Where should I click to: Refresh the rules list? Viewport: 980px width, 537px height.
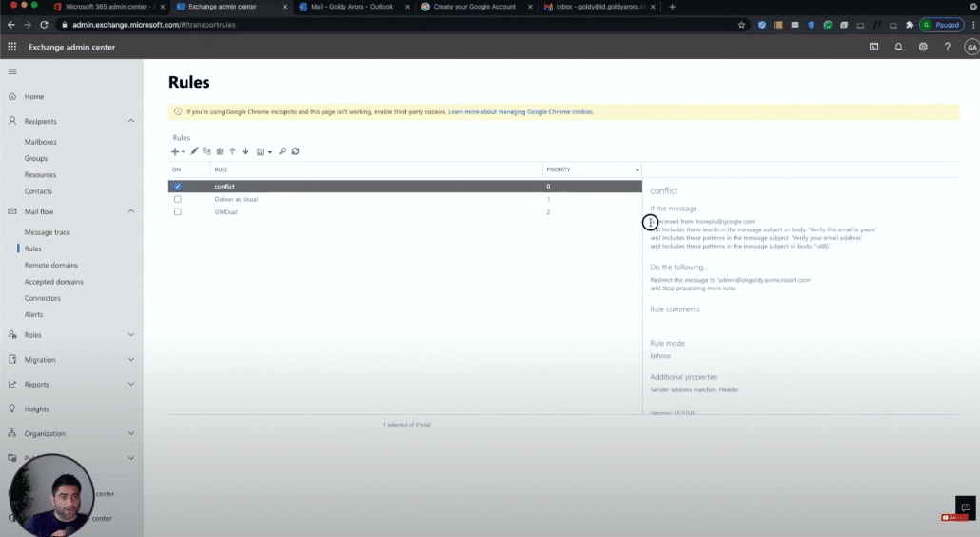296,151
